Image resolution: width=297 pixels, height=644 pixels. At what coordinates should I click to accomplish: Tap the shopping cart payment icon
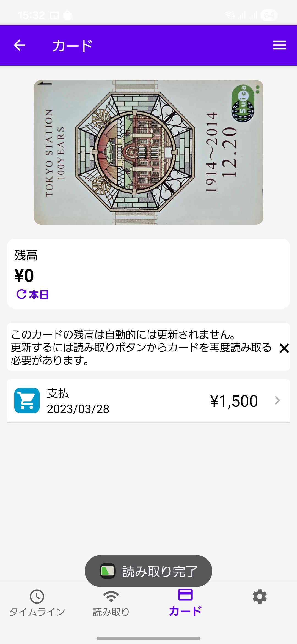click(27, 400)
